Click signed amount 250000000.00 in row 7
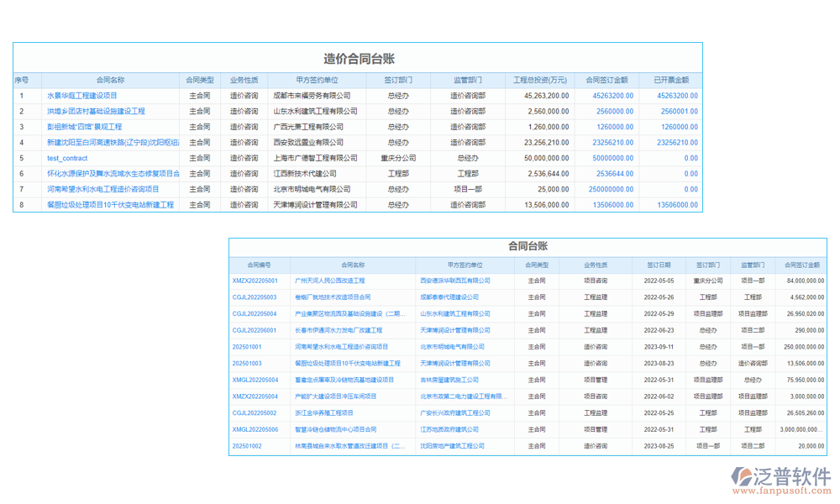The width and height of the screenshot is (840, 504). 605,189
